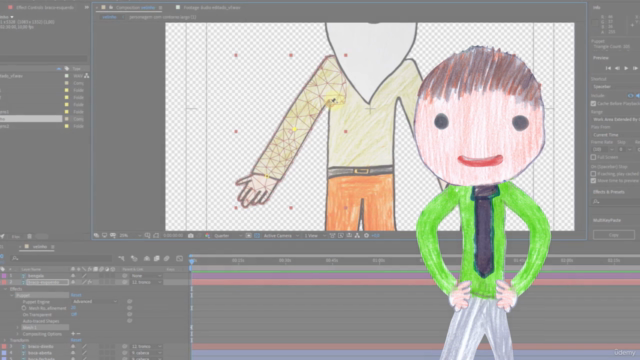
Task: Click Next Frame button in Preview panel
Action: [635, 68]
